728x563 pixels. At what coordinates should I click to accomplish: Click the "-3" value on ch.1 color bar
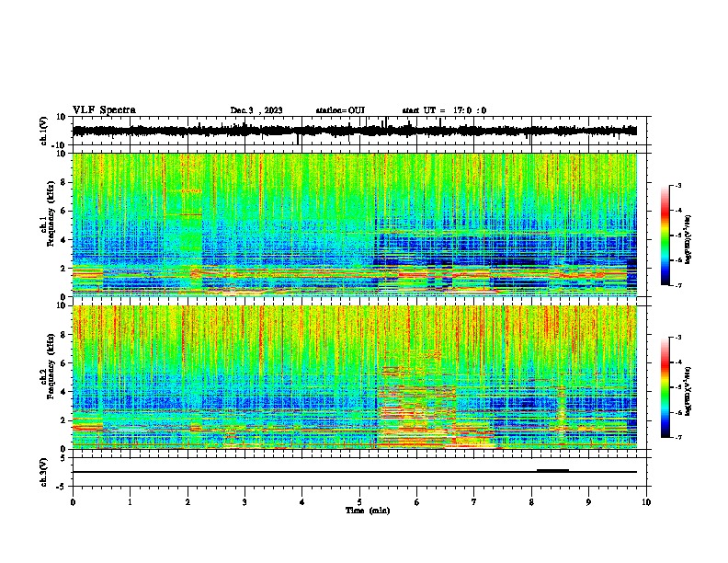click(x=677, y=186)
